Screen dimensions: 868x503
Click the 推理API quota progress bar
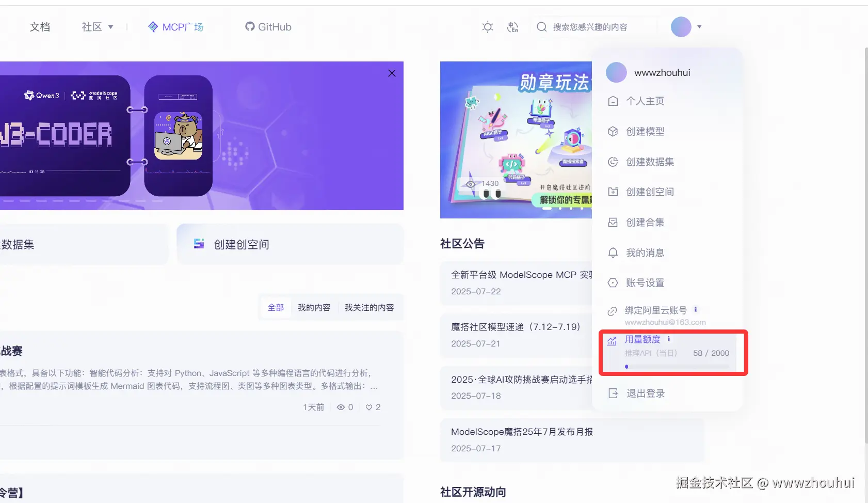[677, 367]
